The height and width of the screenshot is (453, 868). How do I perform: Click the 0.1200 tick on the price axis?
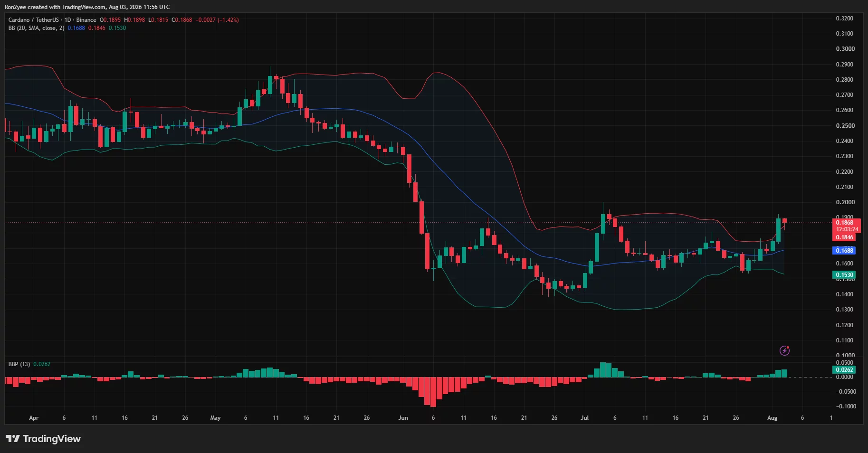tap(845, 325)
